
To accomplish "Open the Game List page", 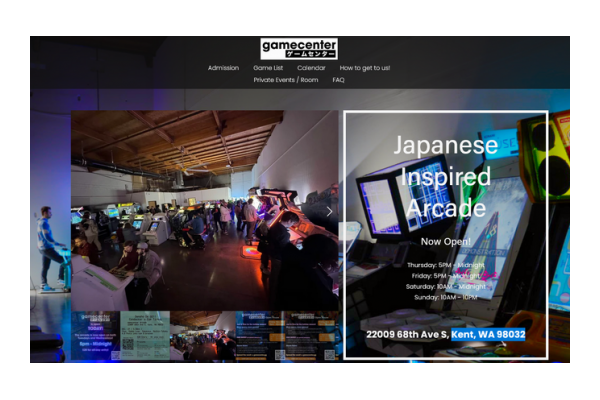I will click(268, 68).
